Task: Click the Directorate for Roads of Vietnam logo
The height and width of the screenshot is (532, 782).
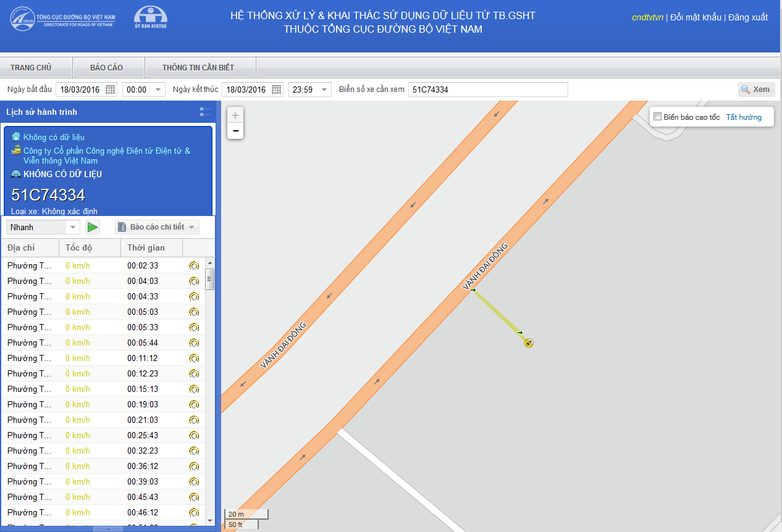Action: pyautogui.click(x=61, y=19)
